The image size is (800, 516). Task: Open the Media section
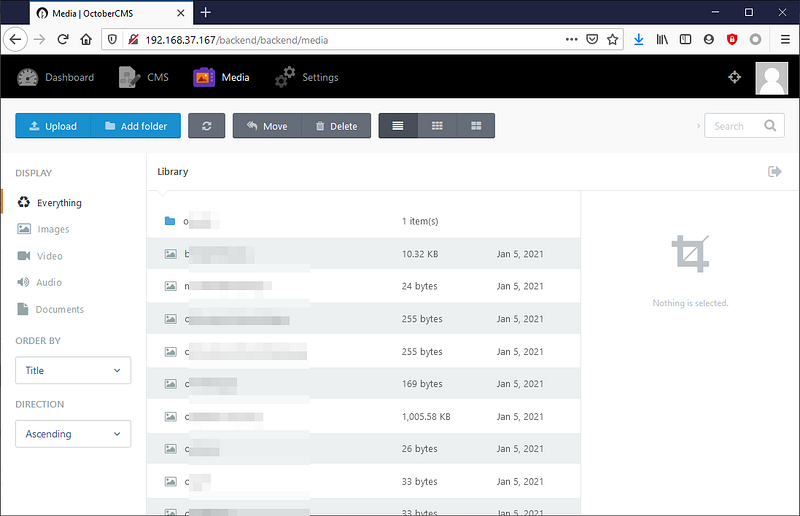point(221,77)
